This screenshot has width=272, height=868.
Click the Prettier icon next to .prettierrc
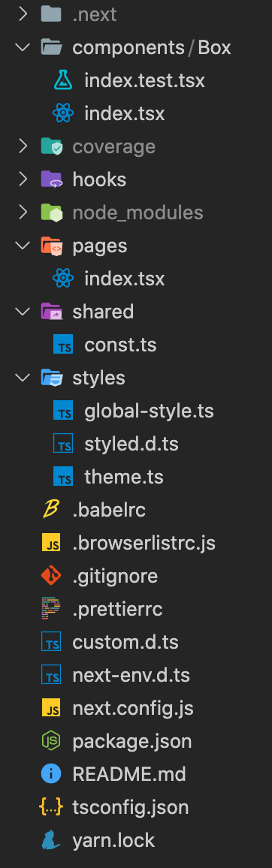coord(51,610)
